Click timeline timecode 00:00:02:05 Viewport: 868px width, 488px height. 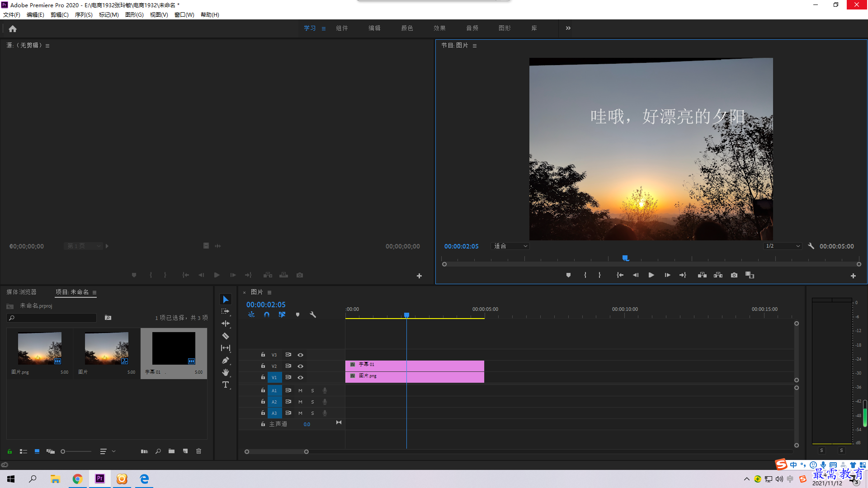[266, 305]
